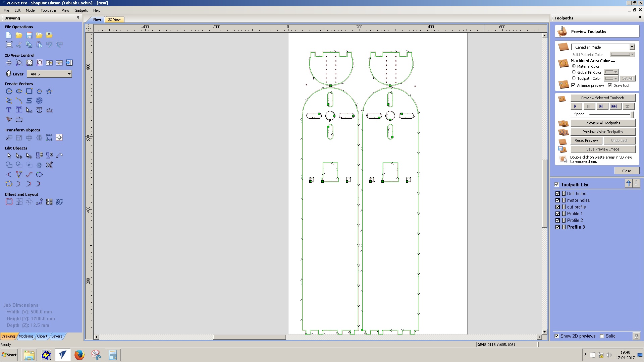This screenshot has width=644, height=362.
Task: Select the Draw Star tool
Action: [x=49, y=91]
